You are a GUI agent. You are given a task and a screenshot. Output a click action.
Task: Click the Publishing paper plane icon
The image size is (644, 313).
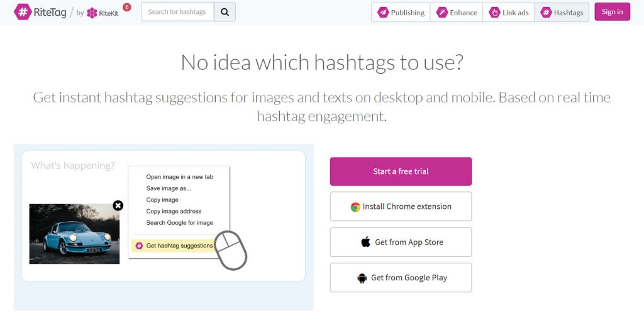click(x=383, y=13)
